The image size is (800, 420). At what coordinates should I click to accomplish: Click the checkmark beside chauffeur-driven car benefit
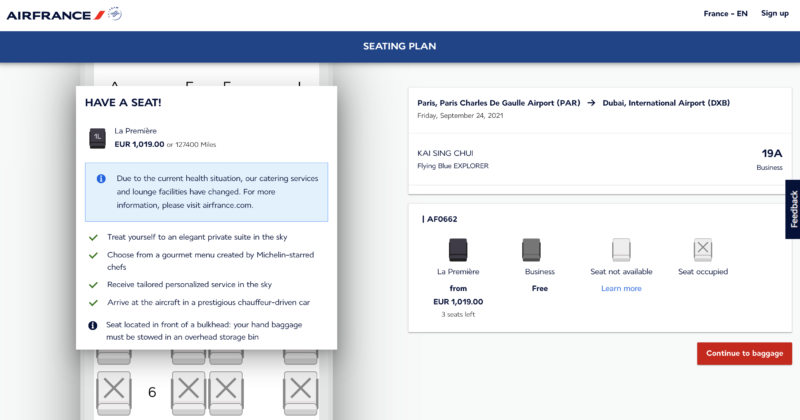(93, 303)
